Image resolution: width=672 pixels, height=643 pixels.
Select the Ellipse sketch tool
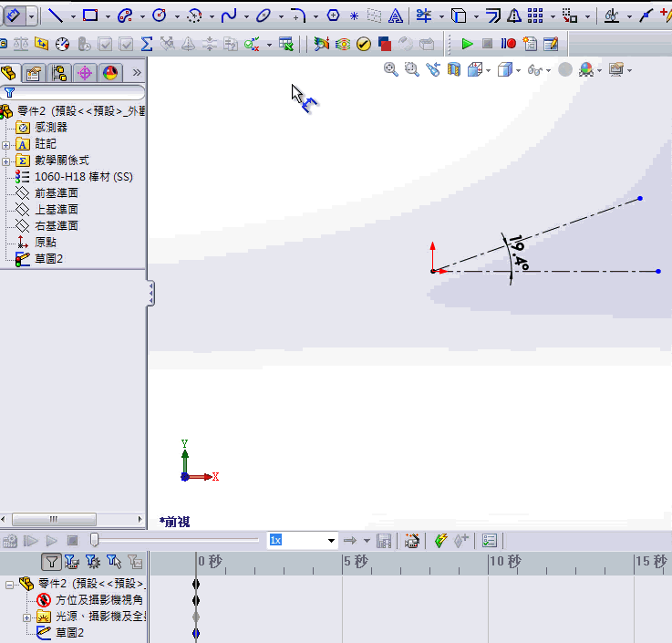(264, 16)
